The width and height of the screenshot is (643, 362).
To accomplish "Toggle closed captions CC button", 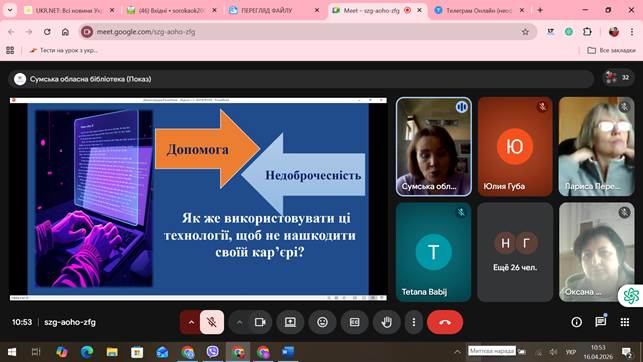I will [354, 322].
